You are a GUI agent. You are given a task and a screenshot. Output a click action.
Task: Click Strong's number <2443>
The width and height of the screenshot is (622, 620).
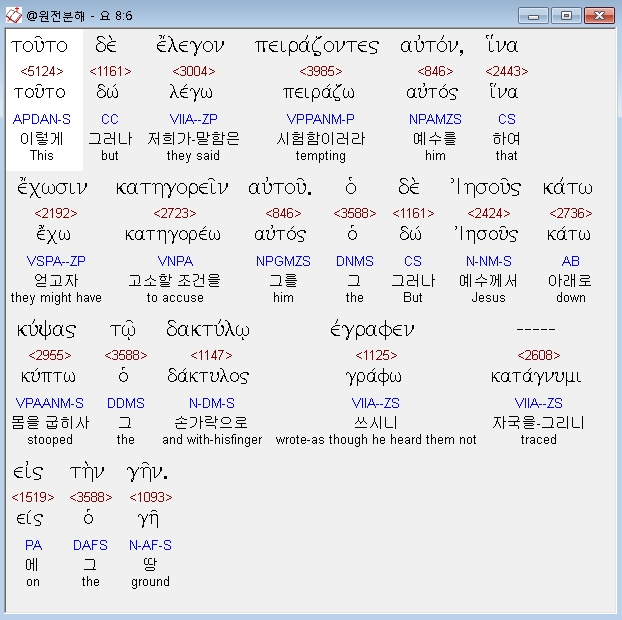tap(507, 71)
